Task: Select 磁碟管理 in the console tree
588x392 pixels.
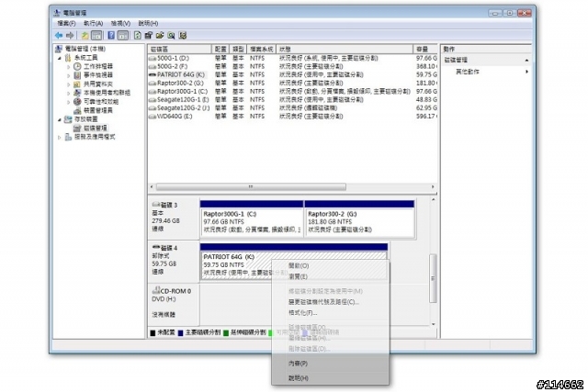Action: 96,129
